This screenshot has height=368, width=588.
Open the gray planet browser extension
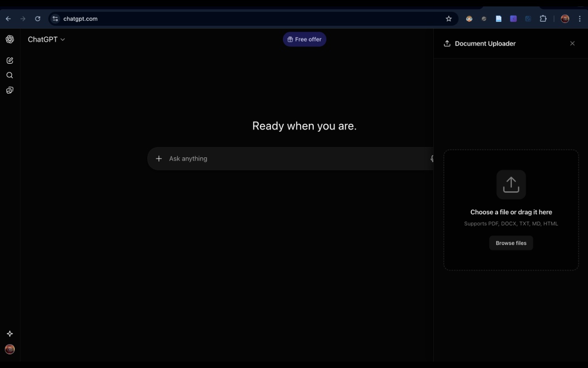[484, 19]
